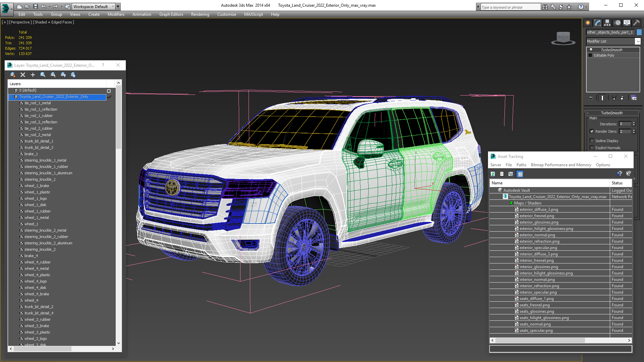Click the Save File floppy icon
This screenshot has height=362, width=644.
click(36, 6)
